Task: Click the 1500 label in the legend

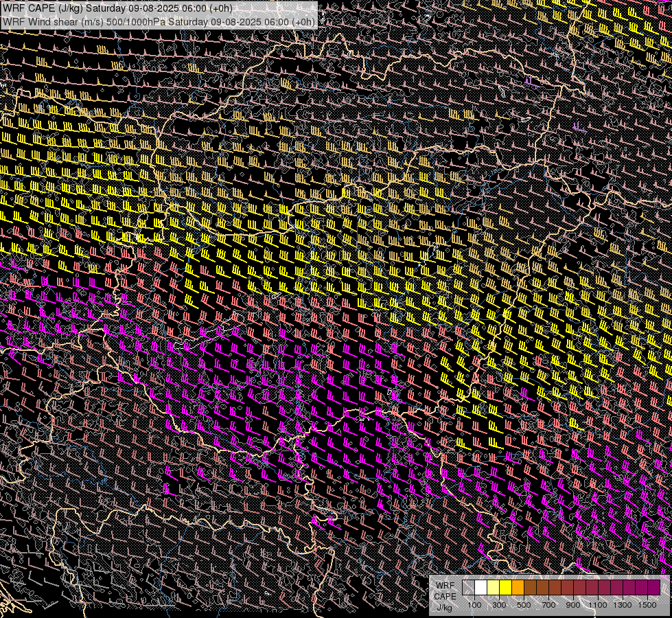Action: pos(647,605)
